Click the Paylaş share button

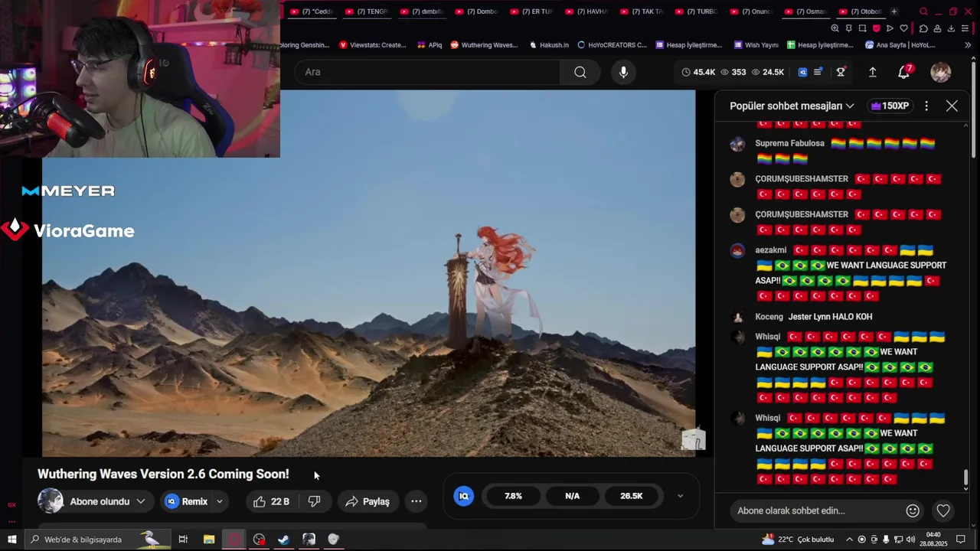tap(367, 501)
